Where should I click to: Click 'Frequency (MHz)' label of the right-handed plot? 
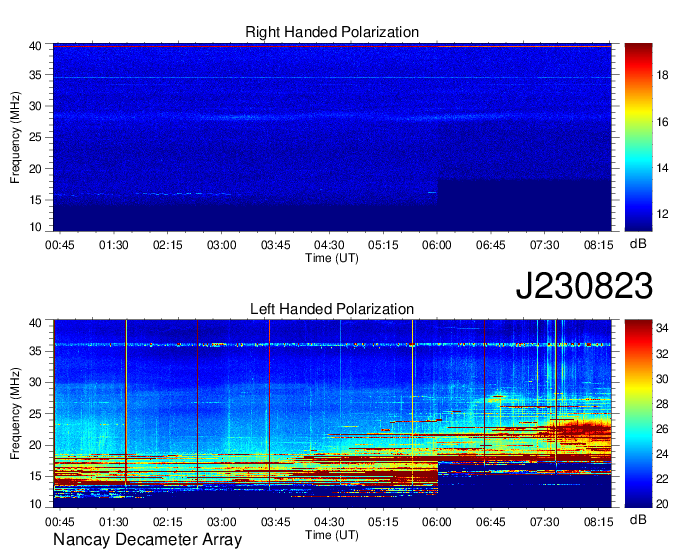(x=15, y=137)
